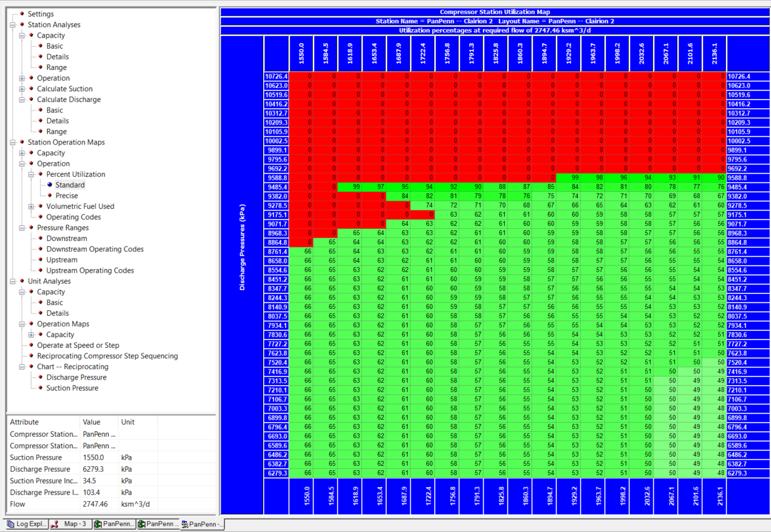Click the network map icon on the Map - 3 tab
This screenshot has width=771, height=532.
53,523
